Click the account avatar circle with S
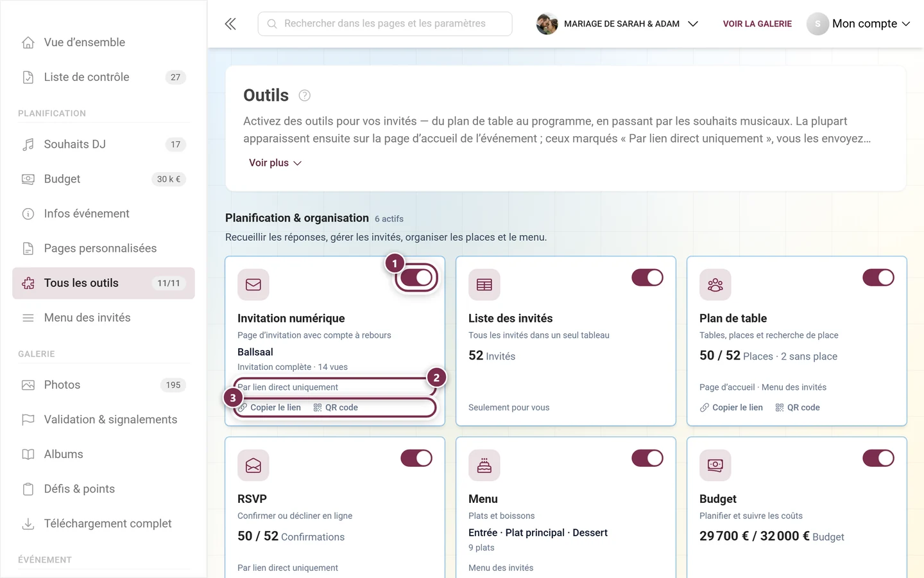Viewport: 924px width, 578px height. pyautogui.click(x=817, y=24)
